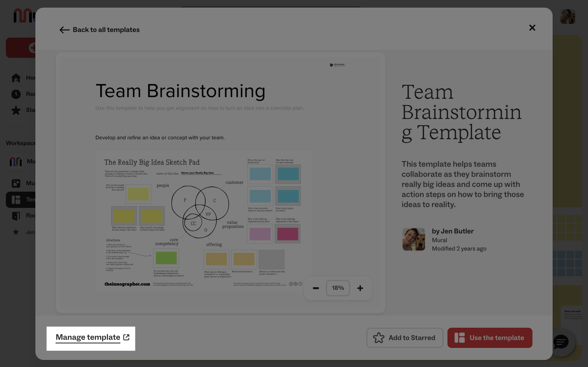Open the Murals icon in sidebar
The height and width of the screenshot is (367, 588).
click(16, 183)
